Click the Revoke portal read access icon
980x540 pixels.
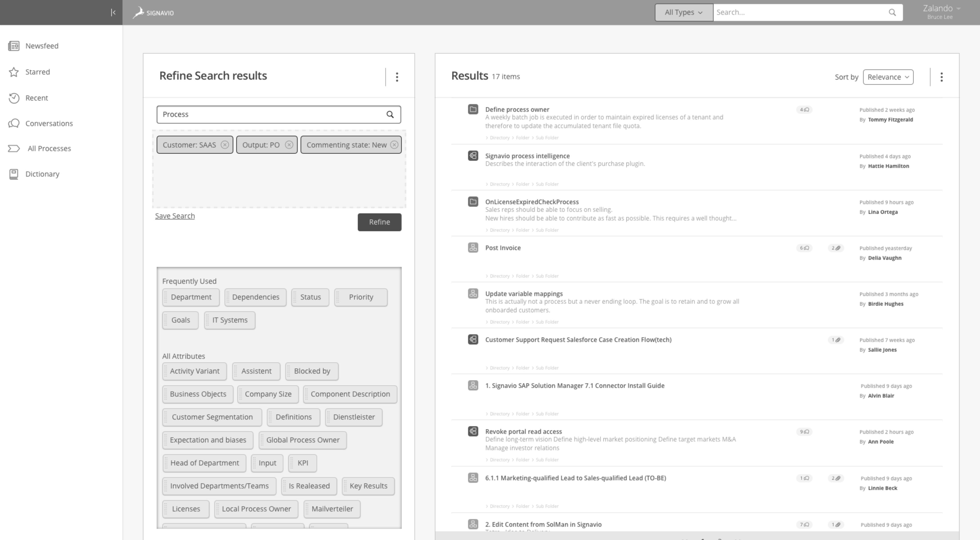pos(473,431)
